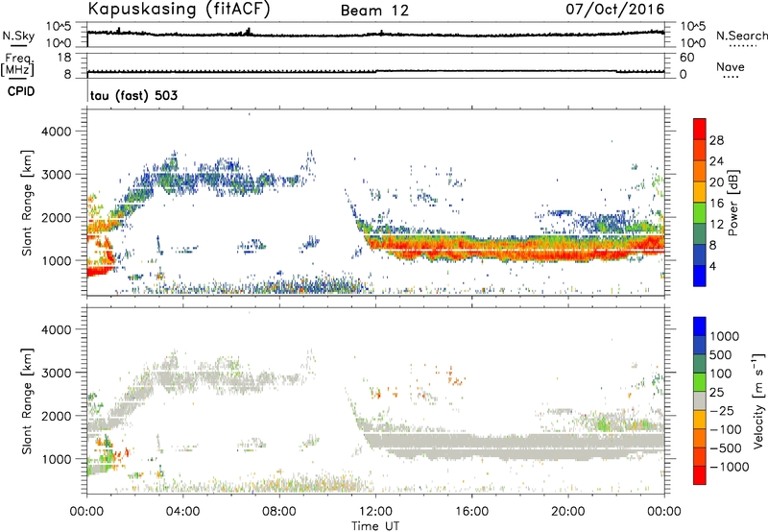768x532 pixels.
Task: Click the 60 tick on Nave axis
Action: click(686, 58)
